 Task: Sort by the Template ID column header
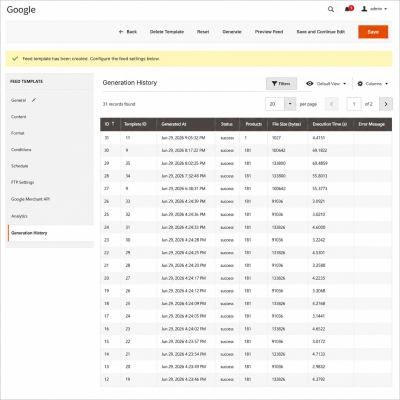(138, 124)
